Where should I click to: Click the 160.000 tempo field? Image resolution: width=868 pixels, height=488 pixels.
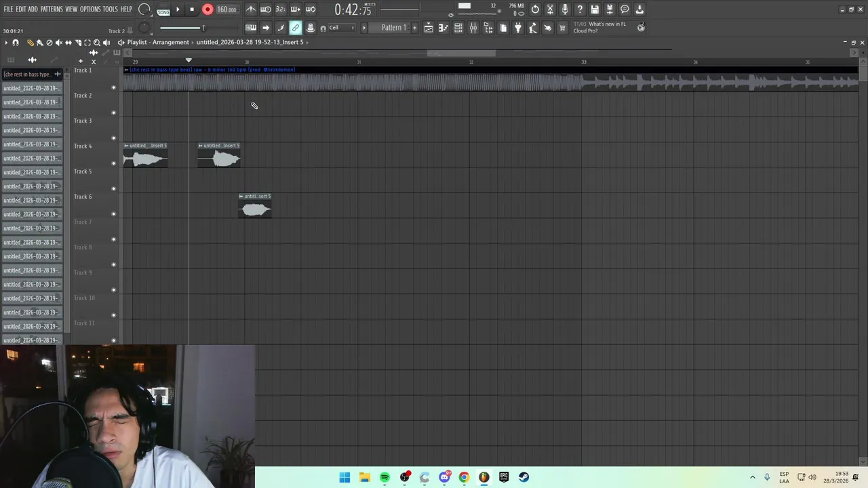(x=226, y=9)
